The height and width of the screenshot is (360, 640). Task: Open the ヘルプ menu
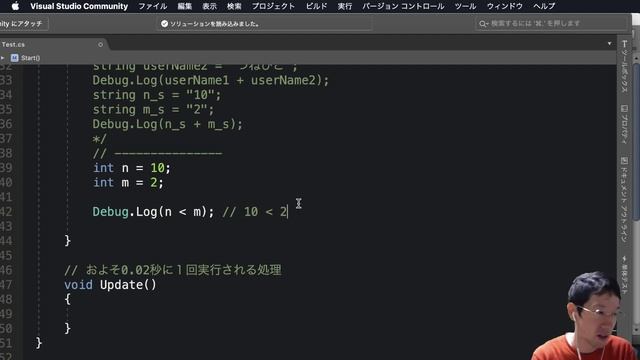tap(544, 6)
